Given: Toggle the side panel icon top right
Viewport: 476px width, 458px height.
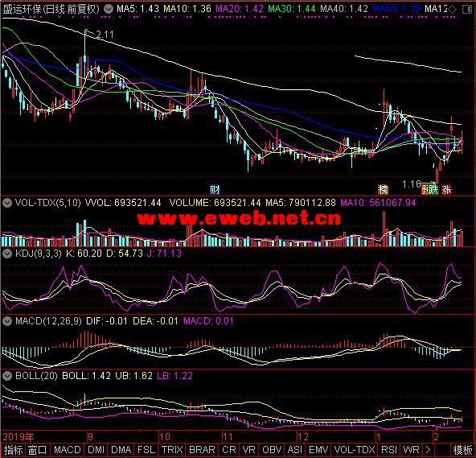Looking at the screenshot, I should point(466,10).
